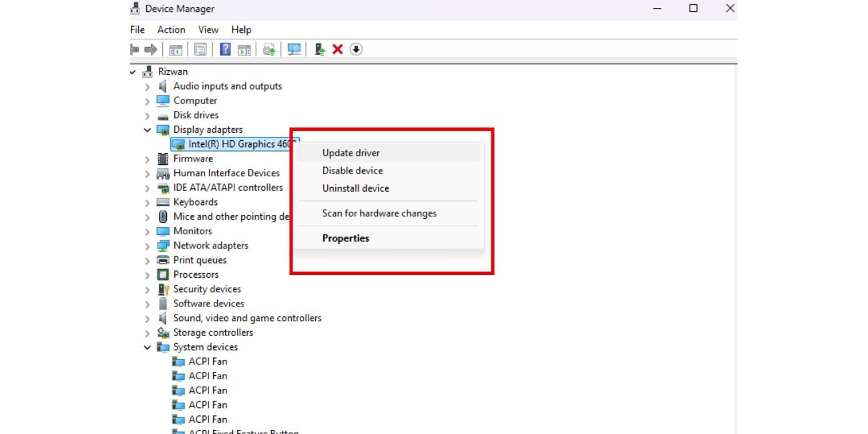Click the Device Manager title bar icon

point(135,9)
